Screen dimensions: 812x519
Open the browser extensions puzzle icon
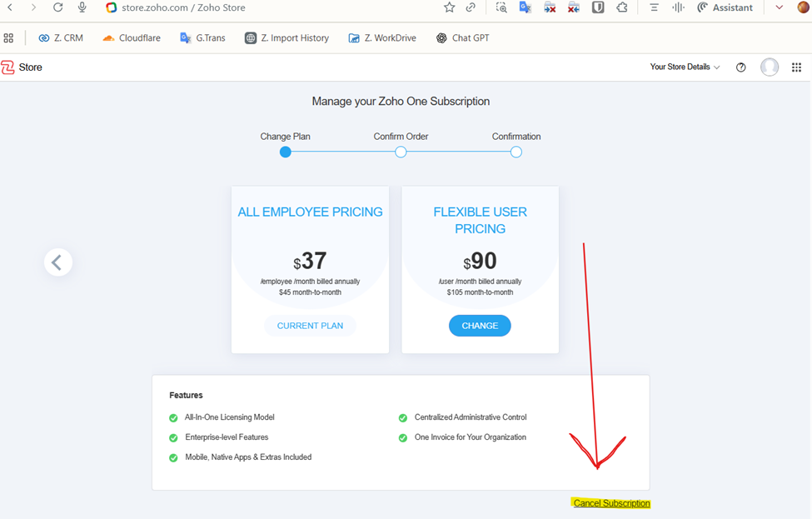pos(622,7)
